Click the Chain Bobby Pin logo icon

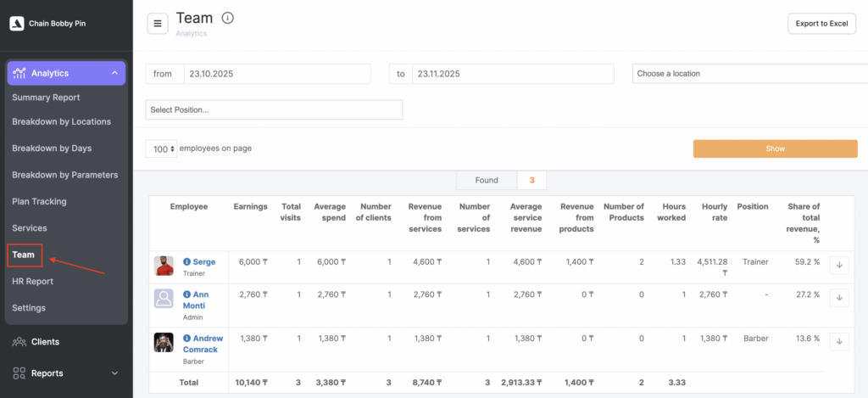tap(16, 24)
